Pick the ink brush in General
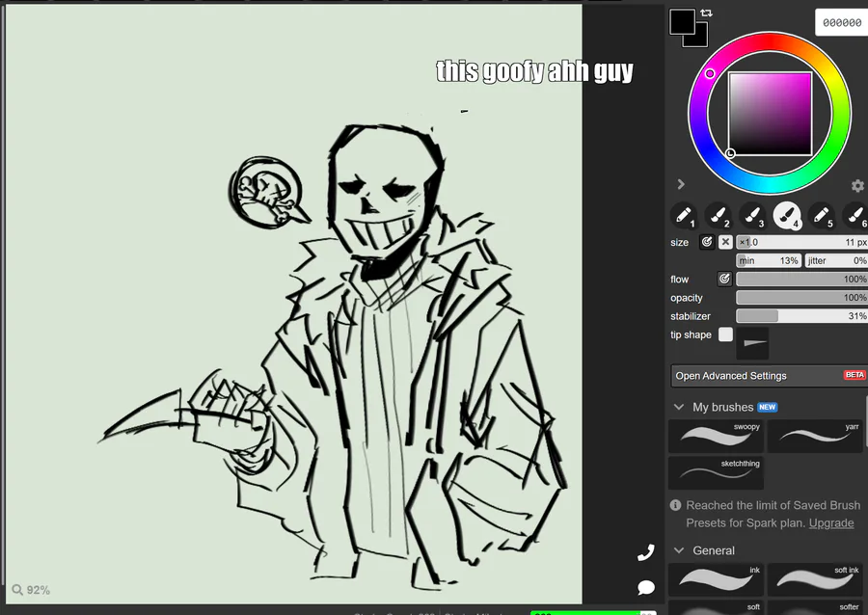The width and height of the screenshot is (868, 615). click(716, 579)
